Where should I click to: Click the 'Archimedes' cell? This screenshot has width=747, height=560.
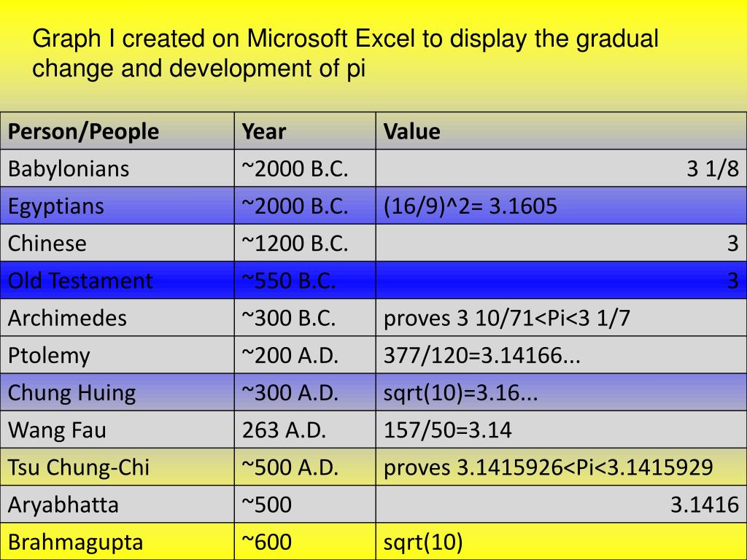pyautogui.click(x=117, y=318)
